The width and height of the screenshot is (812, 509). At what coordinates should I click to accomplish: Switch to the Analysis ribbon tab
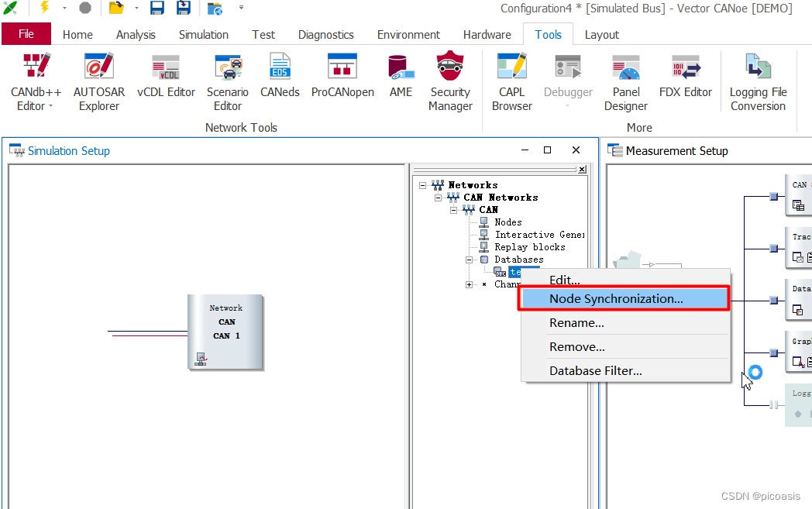136,35
